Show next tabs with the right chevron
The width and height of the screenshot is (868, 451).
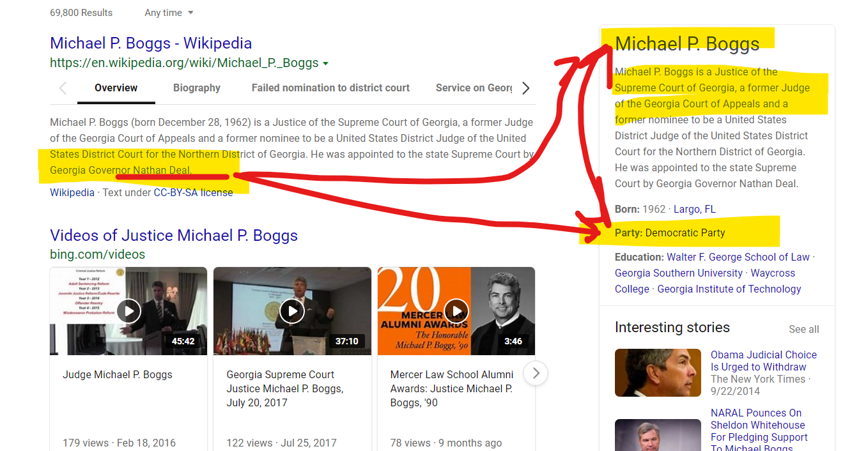pos(526,88)
